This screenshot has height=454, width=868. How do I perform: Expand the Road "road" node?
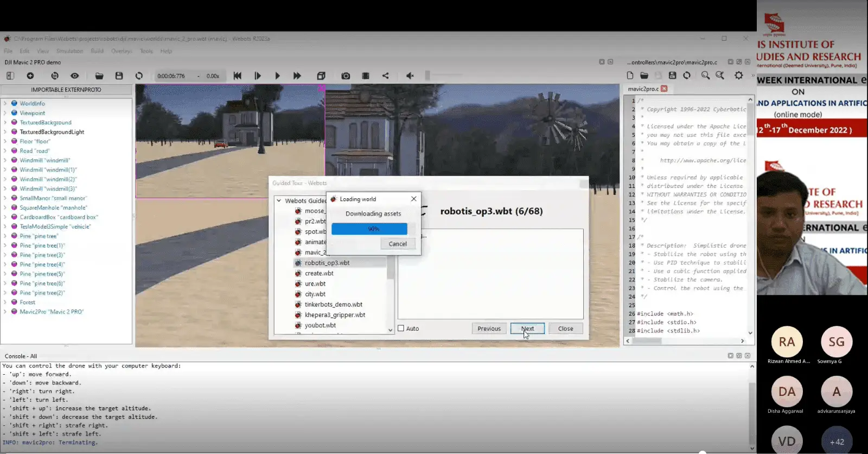tap(5, 151)
